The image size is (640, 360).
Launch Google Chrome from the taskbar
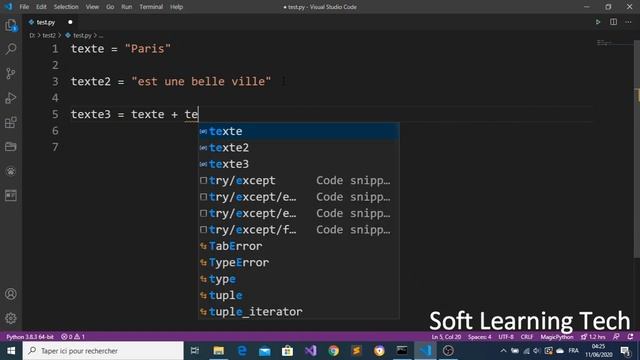point(333,351)
